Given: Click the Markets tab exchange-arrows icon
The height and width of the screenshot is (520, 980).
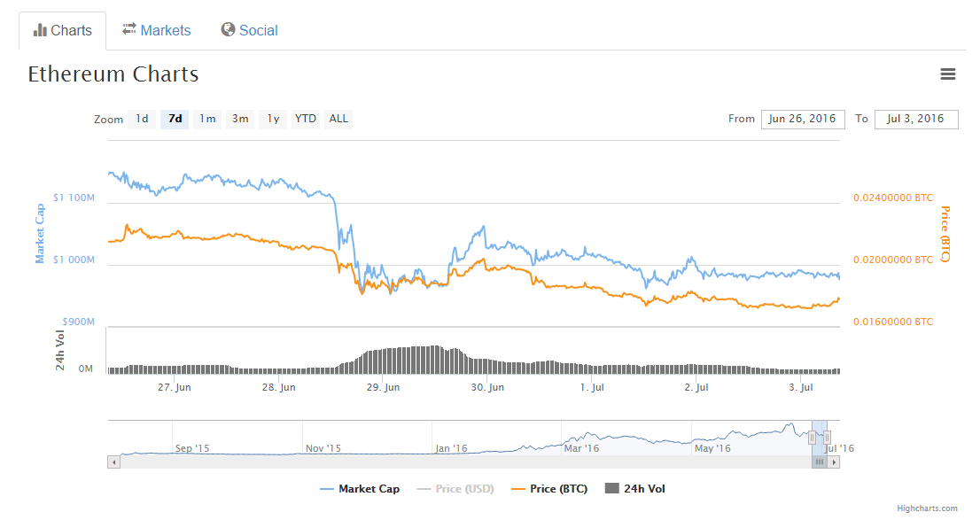Looking at the screenshot, I should 129,29.
